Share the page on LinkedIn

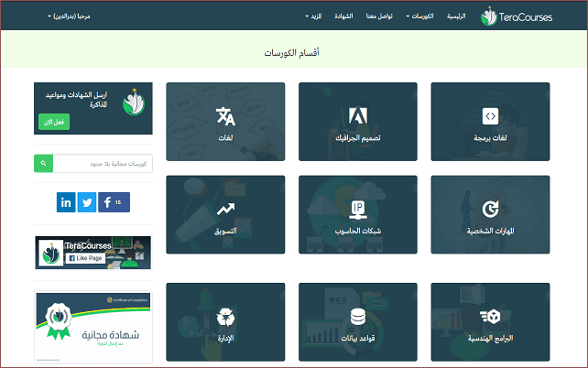(x=66, y=202)
